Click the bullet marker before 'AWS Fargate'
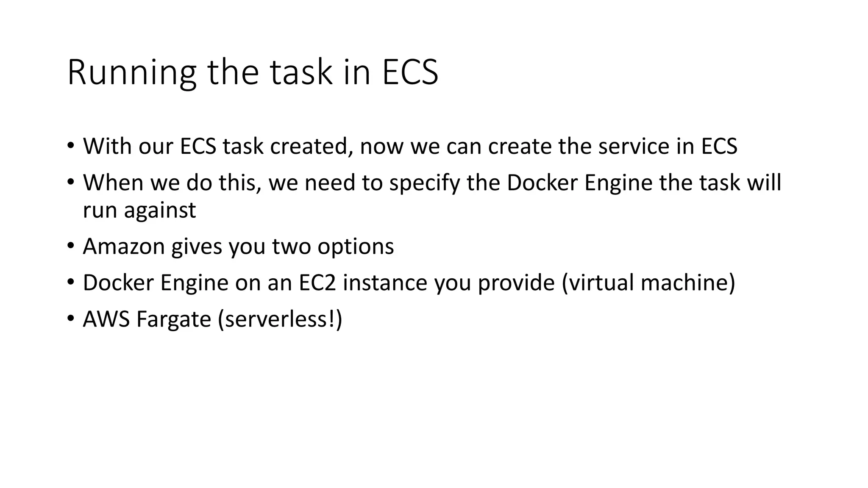The image size is (868, 488). click(70, 319)
